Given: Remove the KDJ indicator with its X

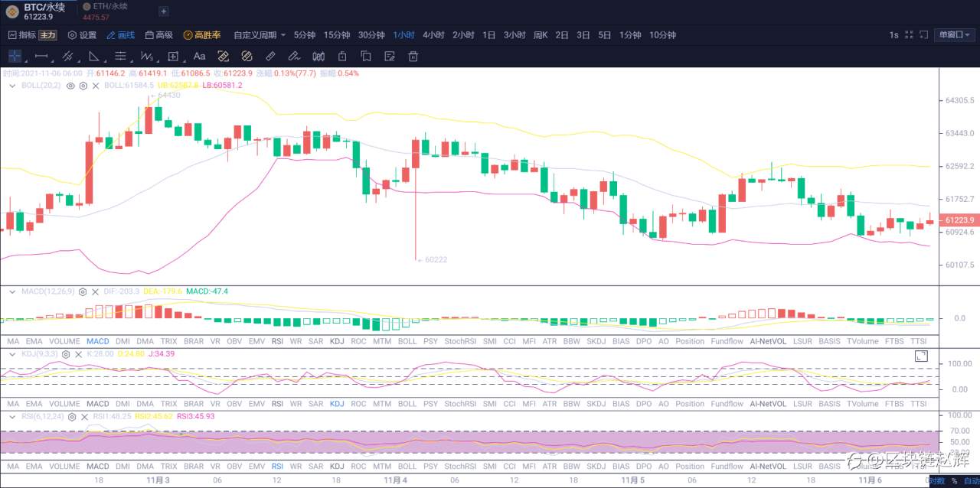Looking at the screenshot, I should click(x=78, y=354).
